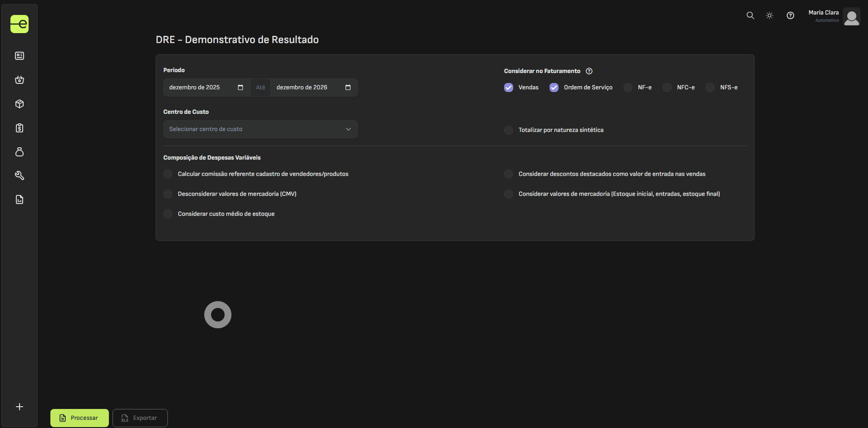Open the end date calendar picker

(x=348, y=88)
